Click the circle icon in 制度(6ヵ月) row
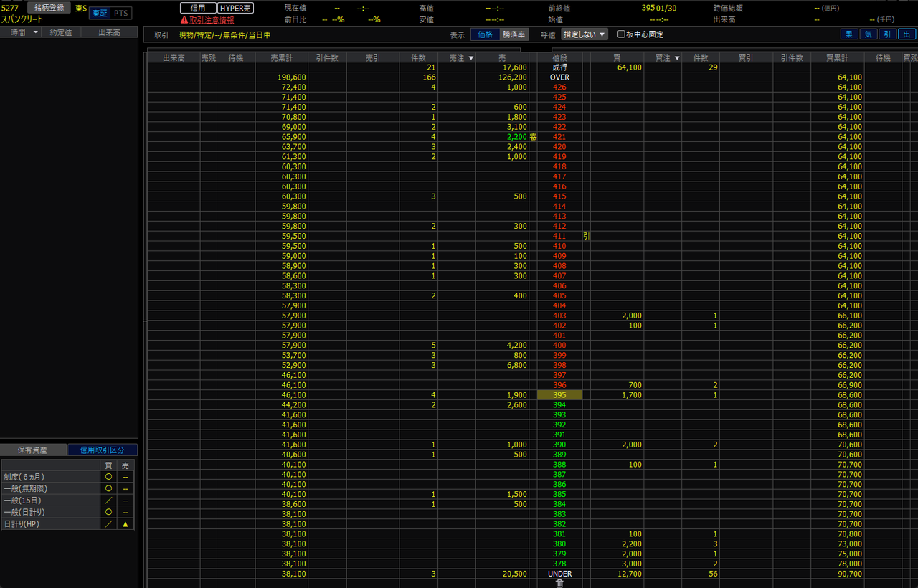The height and width of the screenshot is (588, 918). [x=108, y=476]
